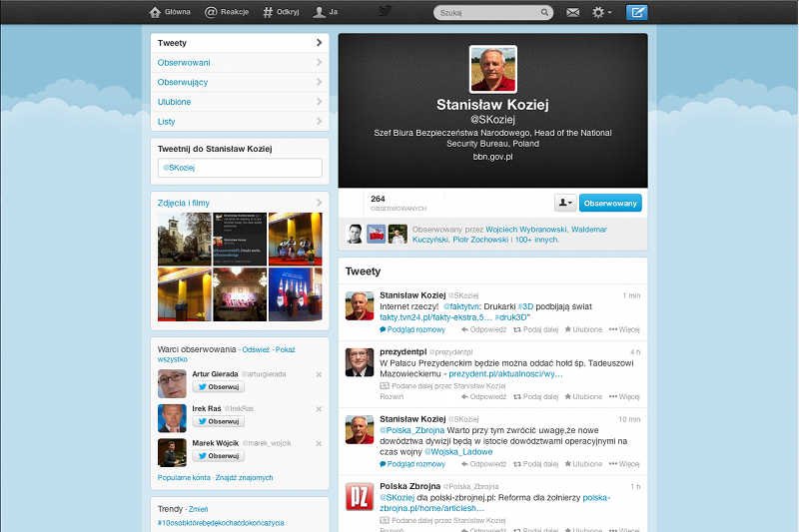Click the Twitter bird logo in top bar

386,11
